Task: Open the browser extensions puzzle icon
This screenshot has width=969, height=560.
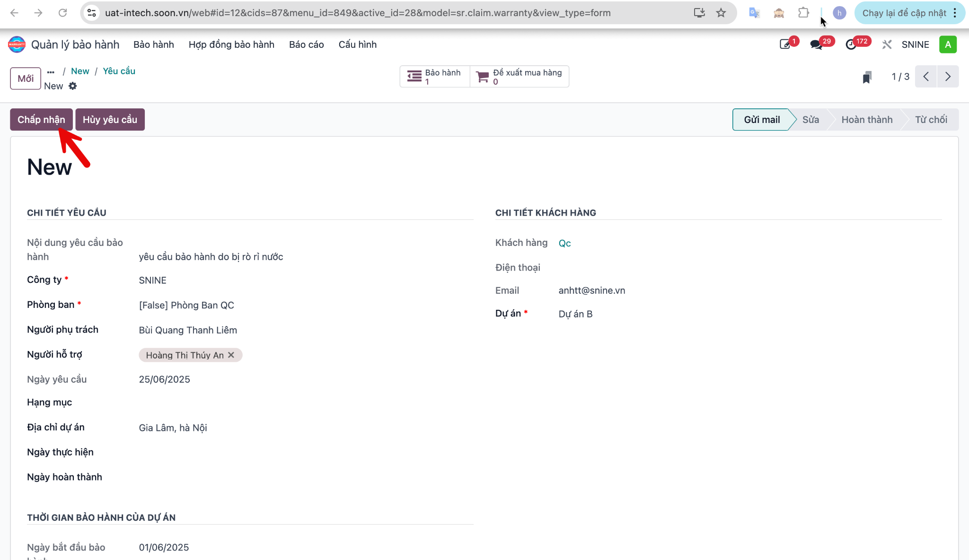Action: [803, 13]
